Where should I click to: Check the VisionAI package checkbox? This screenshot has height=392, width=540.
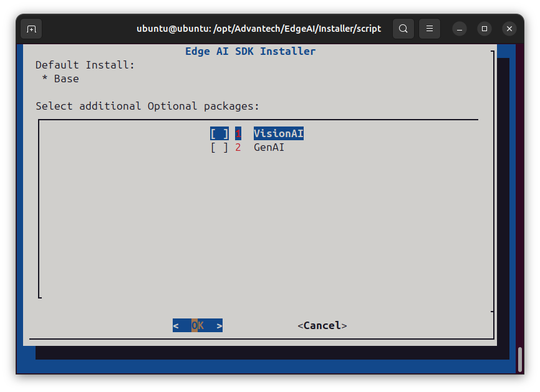click(x=219, y=133)
